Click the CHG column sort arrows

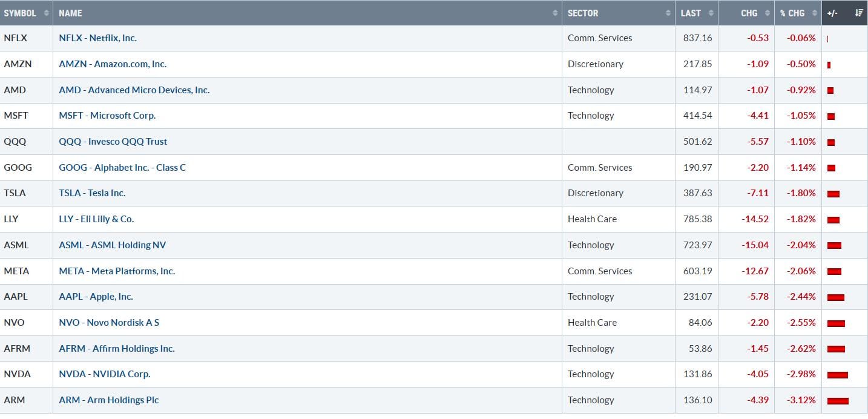pyautogui.click(x=768, y=13)
